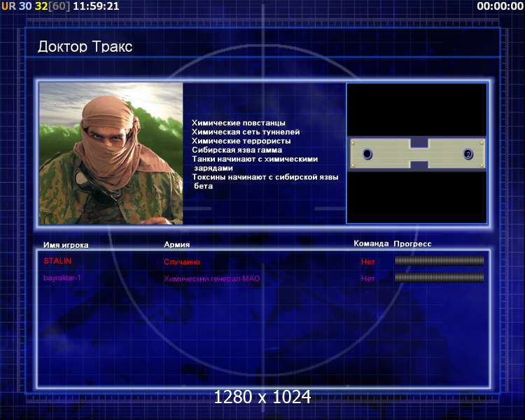Click STALIN's team value "Нет"
Image resolution: width=525 pixels, height=420 pixels.
click(368, 262)
